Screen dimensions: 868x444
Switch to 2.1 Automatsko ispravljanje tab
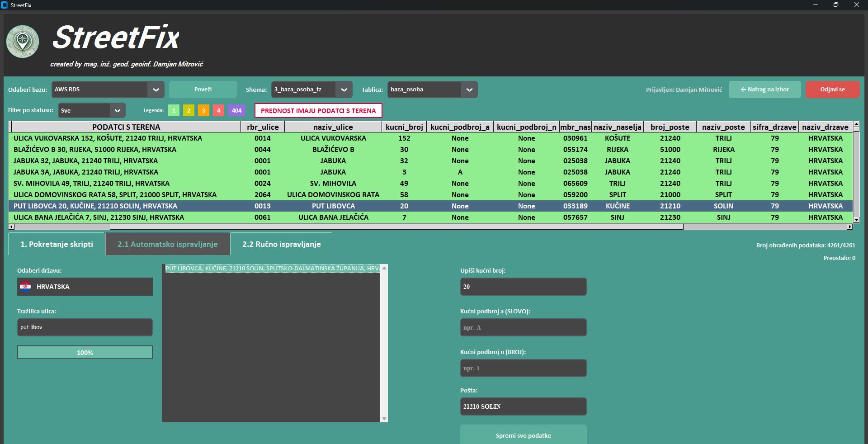[168, 244]
